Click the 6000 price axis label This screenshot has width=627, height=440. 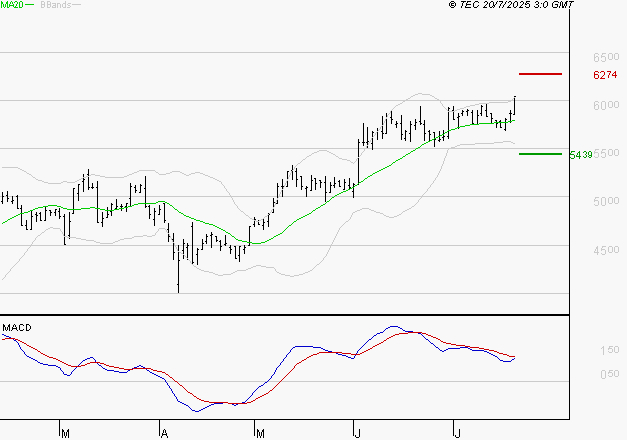tap(606, 106)
